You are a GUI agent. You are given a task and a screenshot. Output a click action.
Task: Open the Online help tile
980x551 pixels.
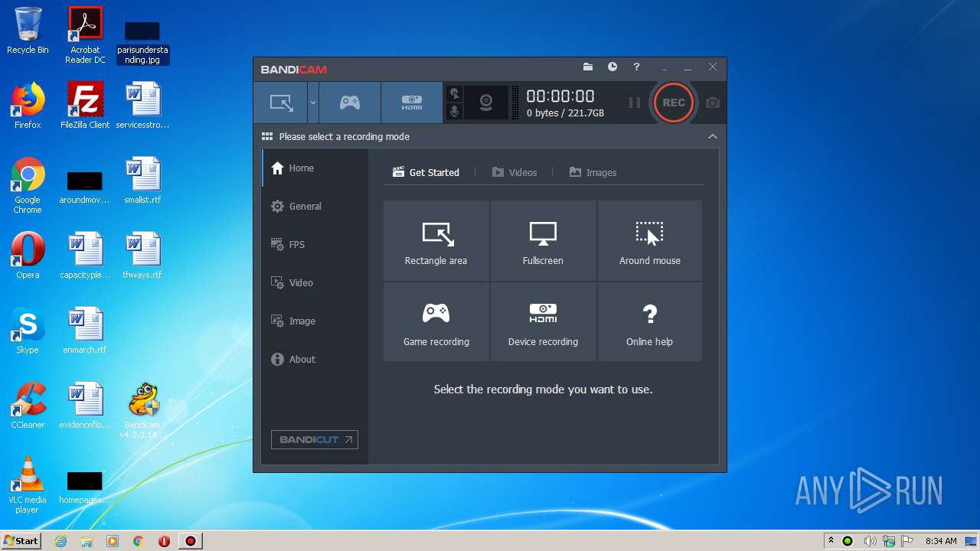point(650,322)
